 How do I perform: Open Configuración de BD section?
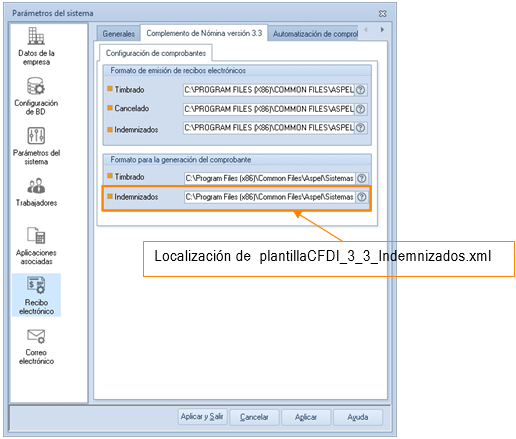click(x=36, y=96)
